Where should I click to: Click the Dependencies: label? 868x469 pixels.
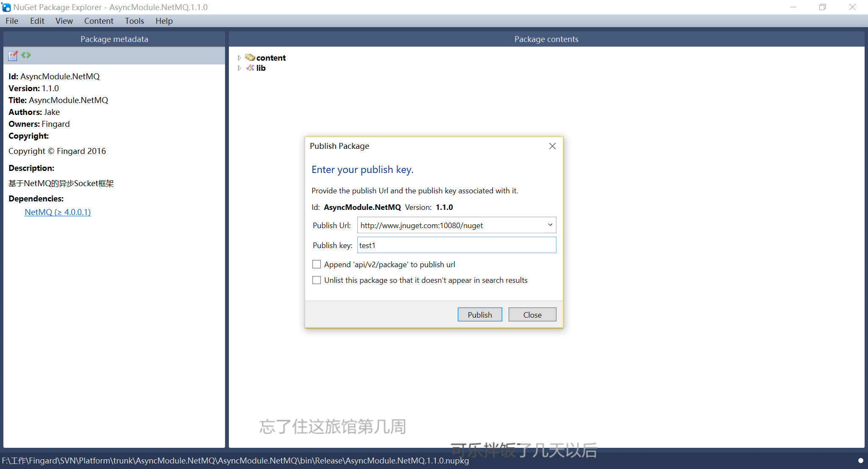pos(36,198)
